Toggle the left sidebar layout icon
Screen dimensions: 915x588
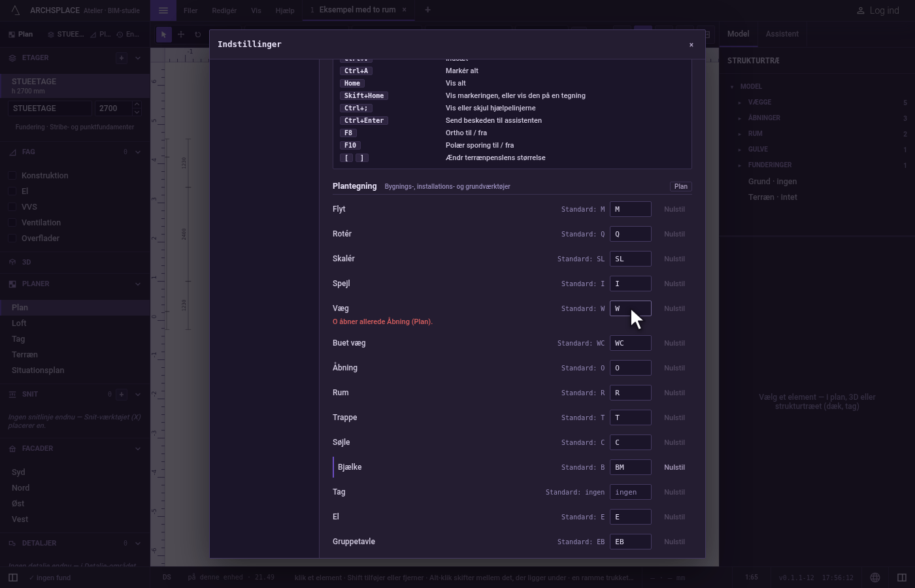[12, 578]
